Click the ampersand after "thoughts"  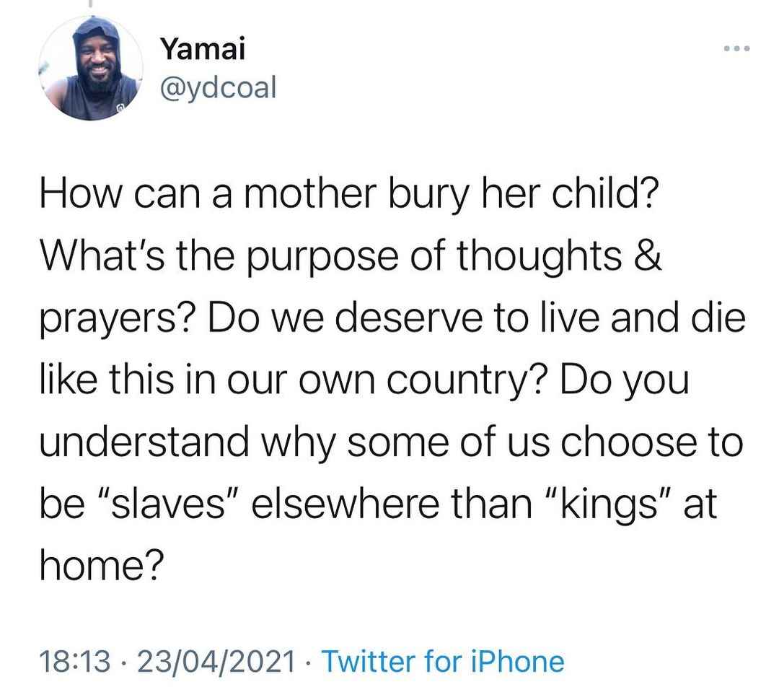(x=648, y=255)
